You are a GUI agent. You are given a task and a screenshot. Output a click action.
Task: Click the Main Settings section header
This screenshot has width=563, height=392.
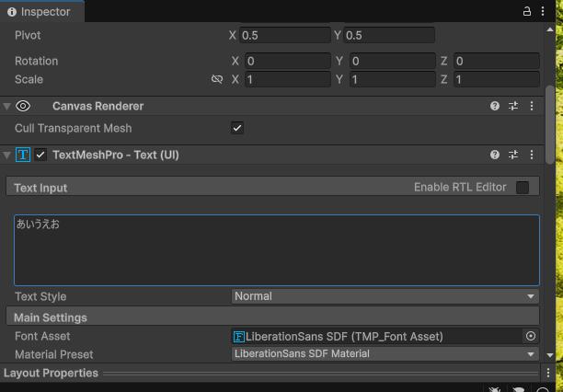click(x=52, y=317)
